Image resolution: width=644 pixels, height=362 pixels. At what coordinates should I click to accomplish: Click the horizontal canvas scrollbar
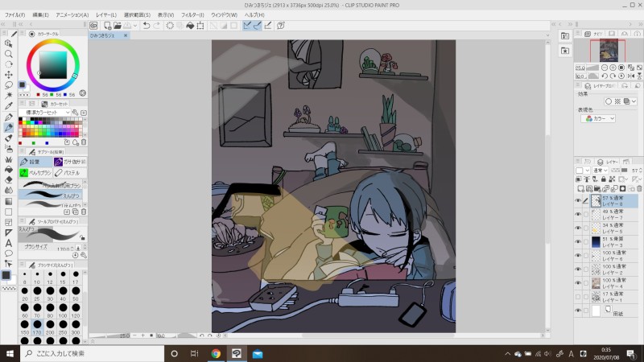[x=384, y=335]
